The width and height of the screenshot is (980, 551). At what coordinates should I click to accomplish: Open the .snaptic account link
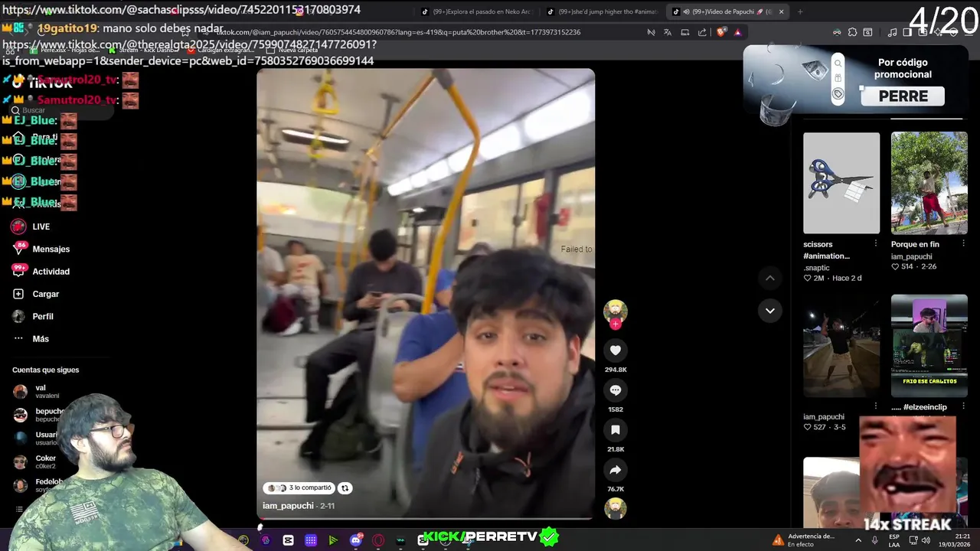(x=816, y=268)
